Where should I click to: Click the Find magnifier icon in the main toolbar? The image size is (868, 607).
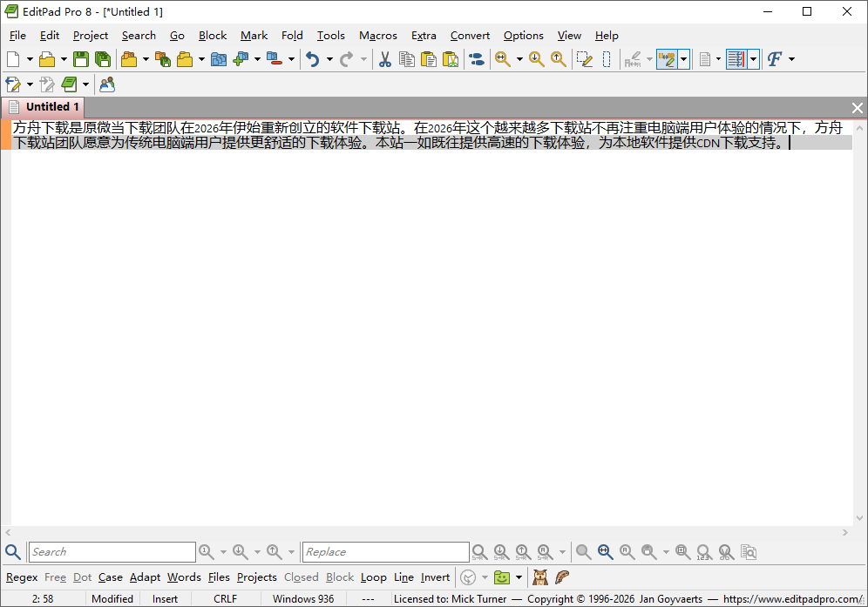pos(503,59)
